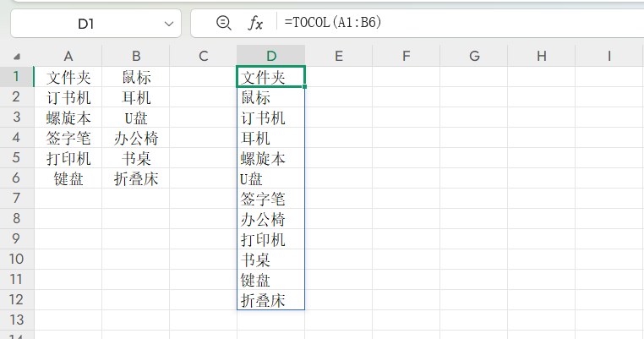Click the zoom magnifier icon in formula bar
644x339 pixels.
pyautogui.click(x=223, y=23)
